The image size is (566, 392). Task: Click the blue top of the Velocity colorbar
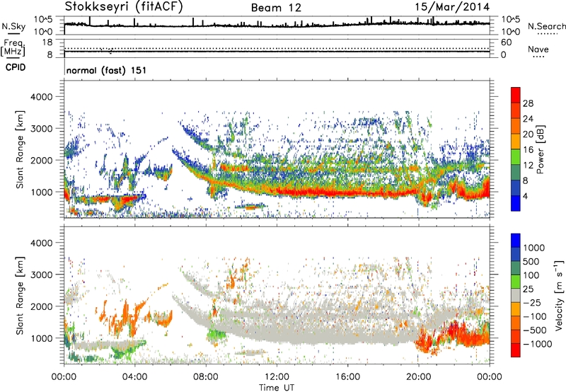516,241
